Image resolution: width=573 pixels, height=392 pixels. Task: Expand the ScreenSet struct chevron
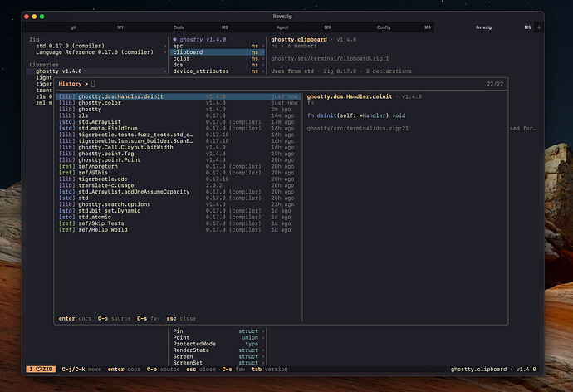(x=262, y=363)
